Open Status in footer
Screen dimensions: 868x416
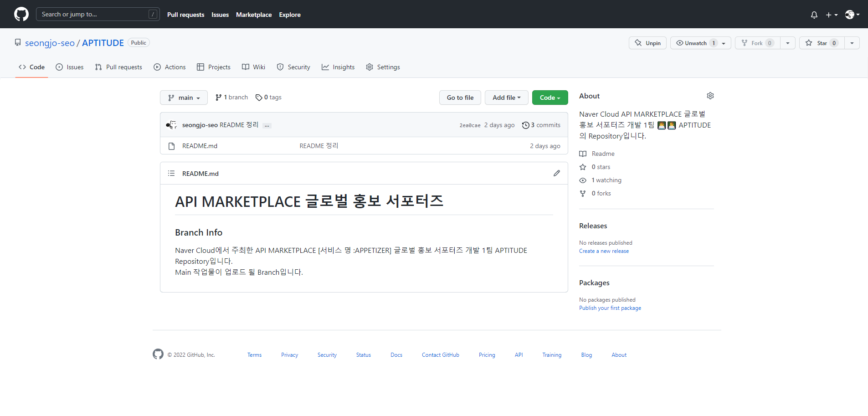pos(364,355)
